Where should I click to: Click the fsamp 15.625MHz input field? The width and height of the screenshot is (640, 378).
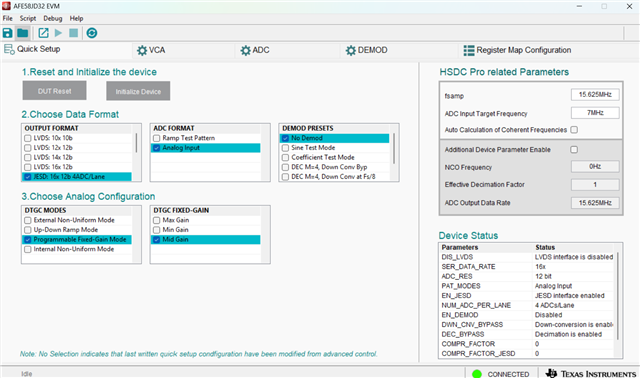click(x=595, y=95)
